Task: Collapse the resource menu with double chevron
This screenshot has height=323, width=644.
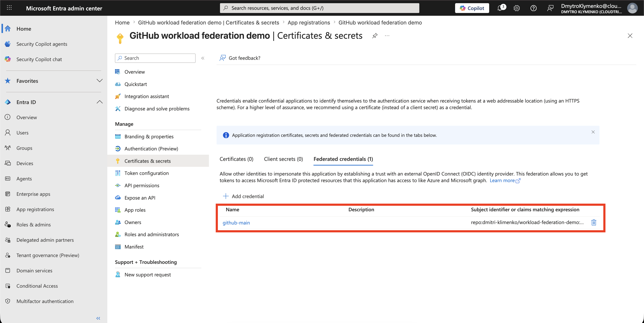Action: tap(203, 58)
